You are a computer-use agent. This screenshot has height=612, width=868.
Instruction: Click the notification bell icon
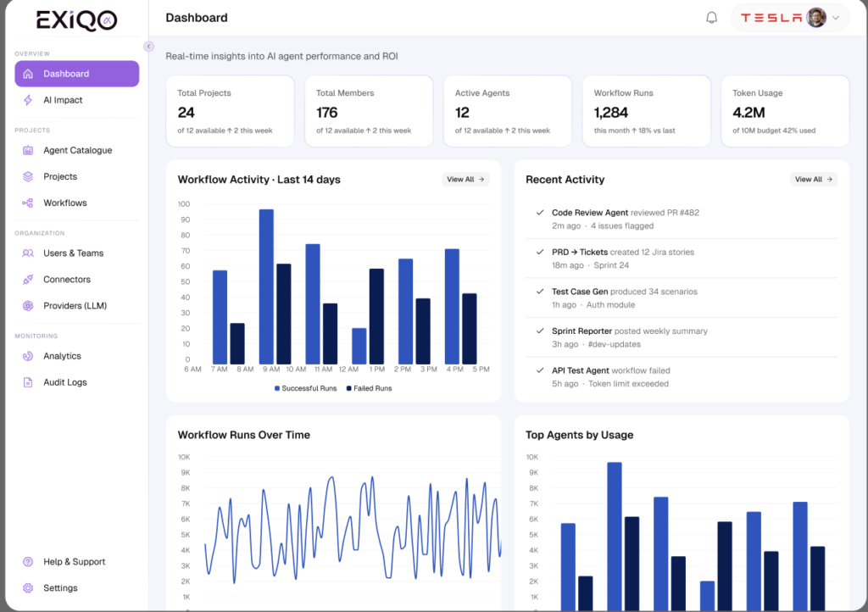pos(711,18)
